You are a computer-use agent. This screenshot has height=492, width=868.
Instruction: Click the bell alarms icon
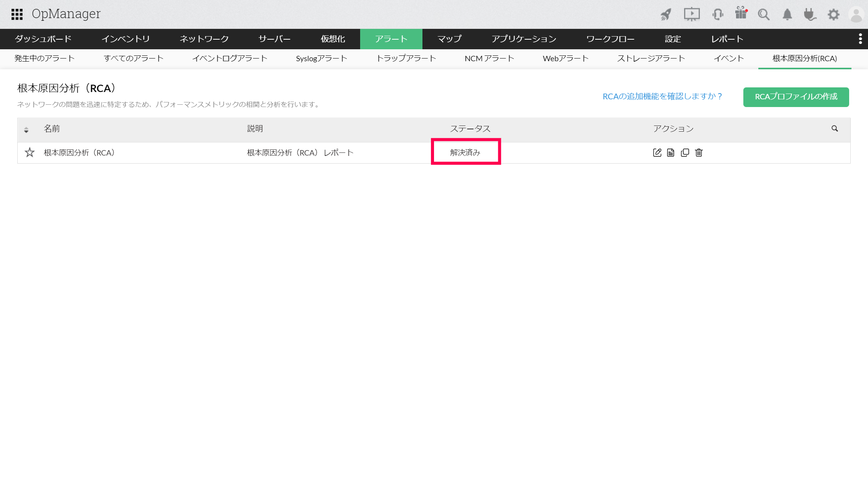tap(787, 15)
